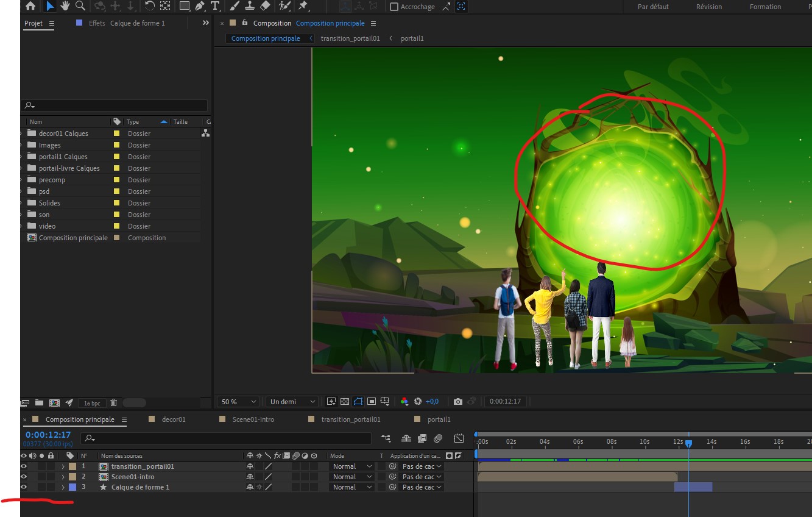This screenshot has width=812, height=517.
Task: Select the Pen tool in toolbar
Action: pyautogui.click(x=200, y=6)
